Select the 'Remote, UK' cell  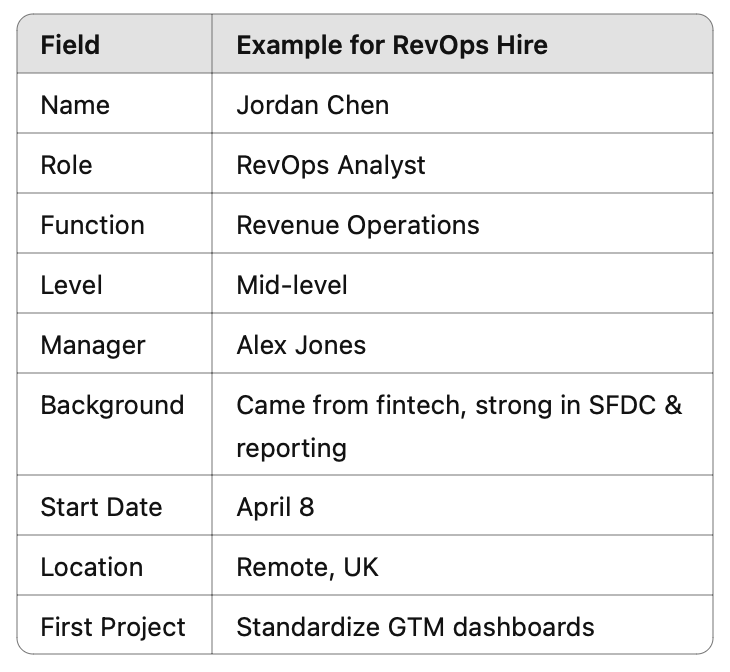462,565
